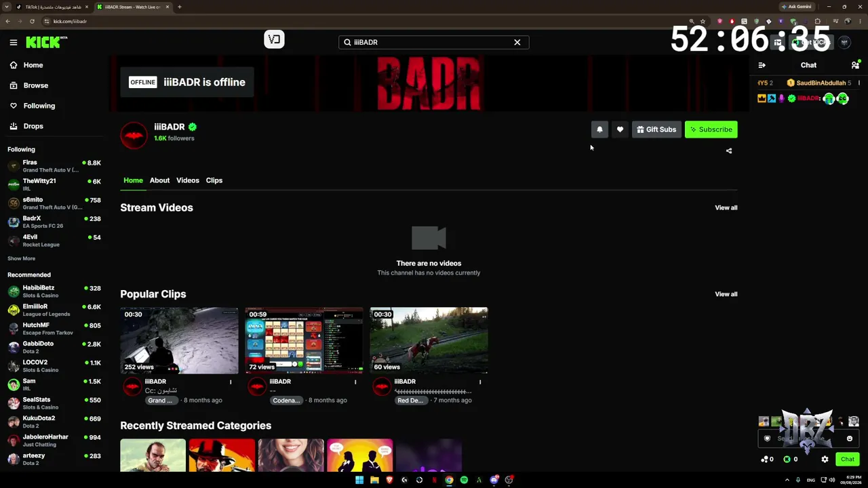Open the browser extensions puzzle icon
This screenshot has width=868, height=488.
coord(817,21)
